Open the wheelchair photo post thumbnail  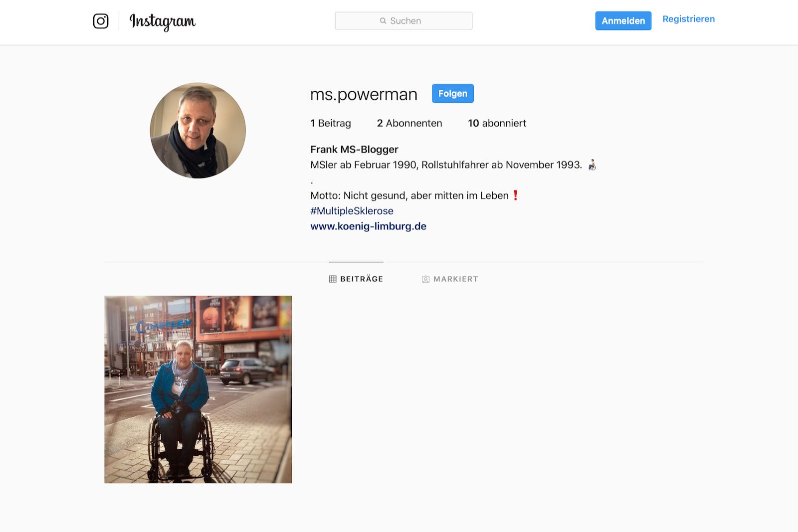tap(198, 389)
